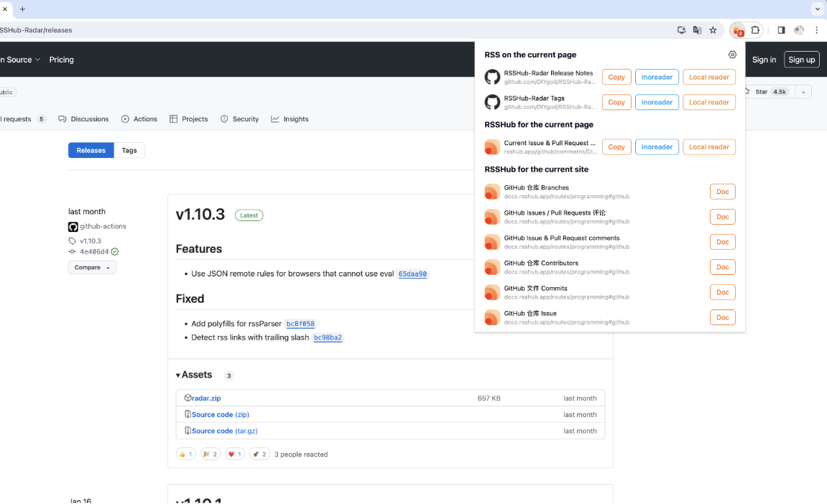Click the RSSHub Radar extension icon in toolbar
Image resolution: width=827 pixels, height=504 pixels.
click(739, 31)
